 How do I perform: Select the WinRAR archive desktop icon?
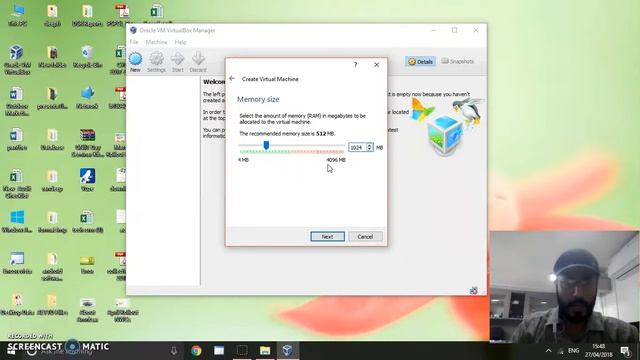click(x=87, y=143)
